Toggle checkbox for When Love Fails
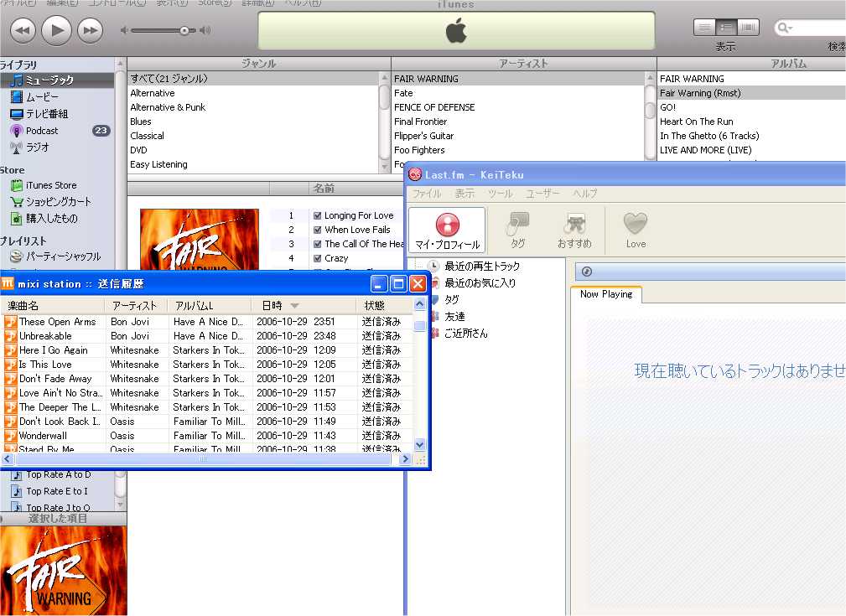 [318, 230]
